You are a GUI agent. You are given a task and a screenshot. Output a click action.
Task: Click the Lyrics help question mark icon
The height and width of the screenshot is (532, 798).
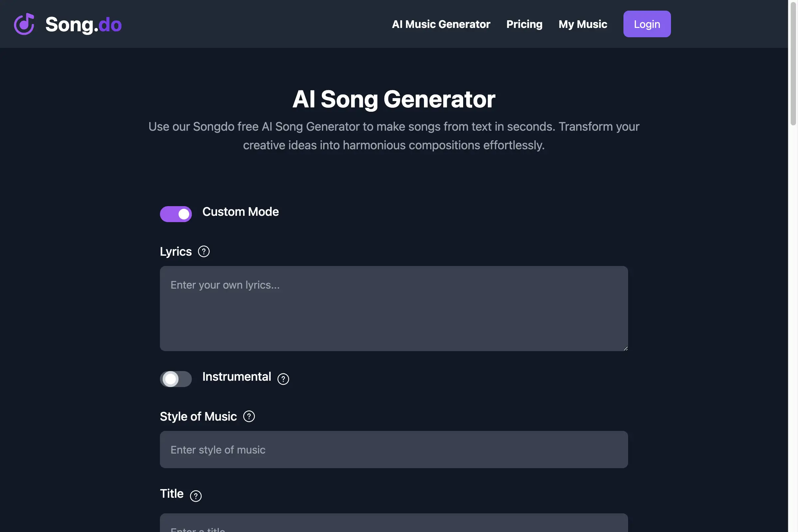203,251
